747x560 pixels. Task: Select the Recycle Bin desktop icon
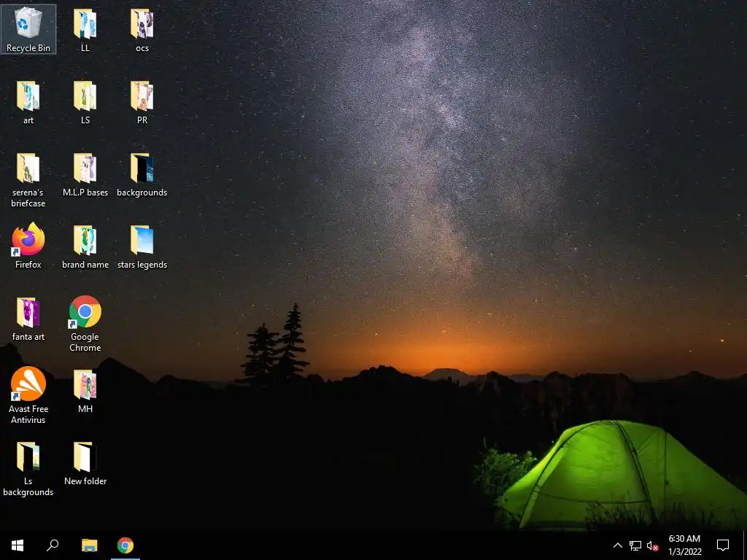click(28, 29)
